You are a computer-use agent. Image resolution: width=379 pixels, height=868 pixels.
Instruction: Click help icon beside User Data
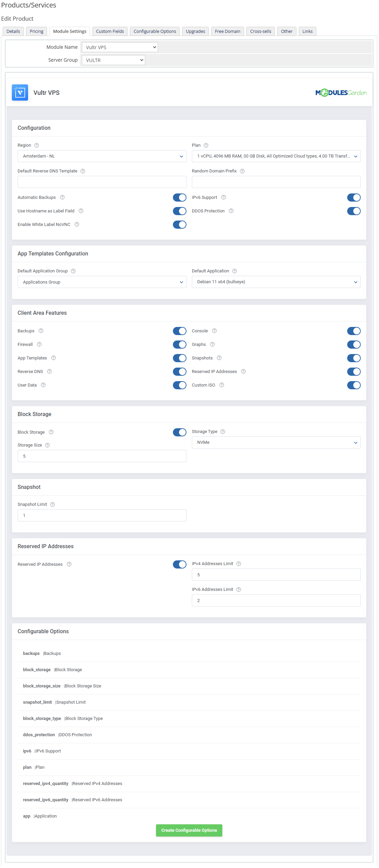[x=43, y=385]
